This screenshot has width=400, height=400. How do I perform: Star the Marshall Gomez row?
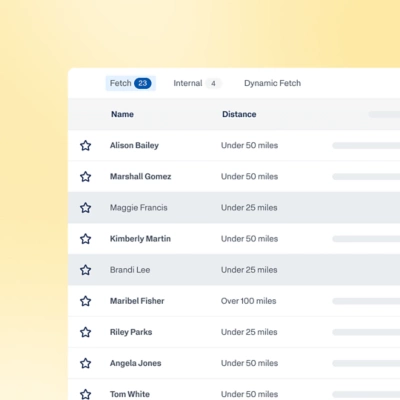[86, 176]
